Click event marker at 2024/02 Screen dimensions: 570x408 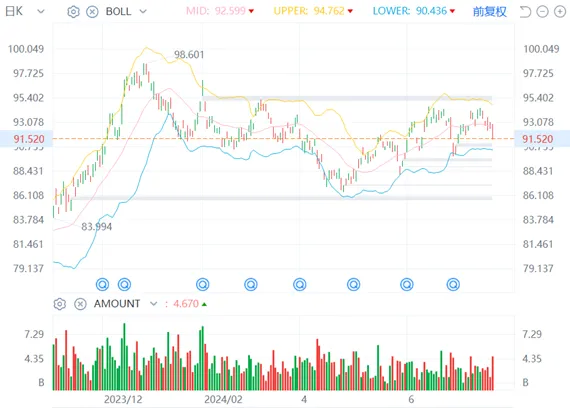[202, 284]
